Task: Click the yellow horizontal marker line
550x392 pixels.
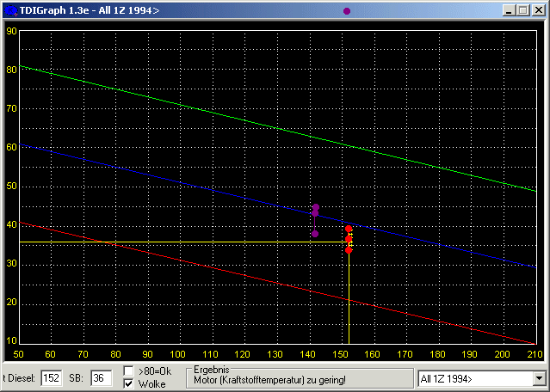Action: 183,242
